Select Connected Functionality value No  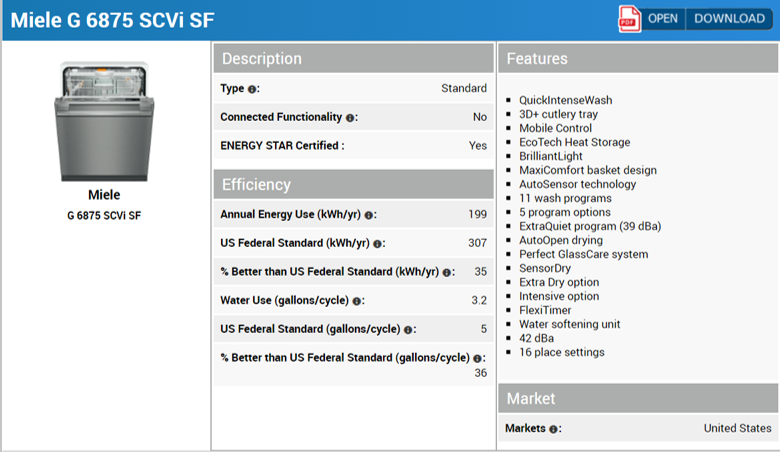pyautogui.click(x=480, y=117)
